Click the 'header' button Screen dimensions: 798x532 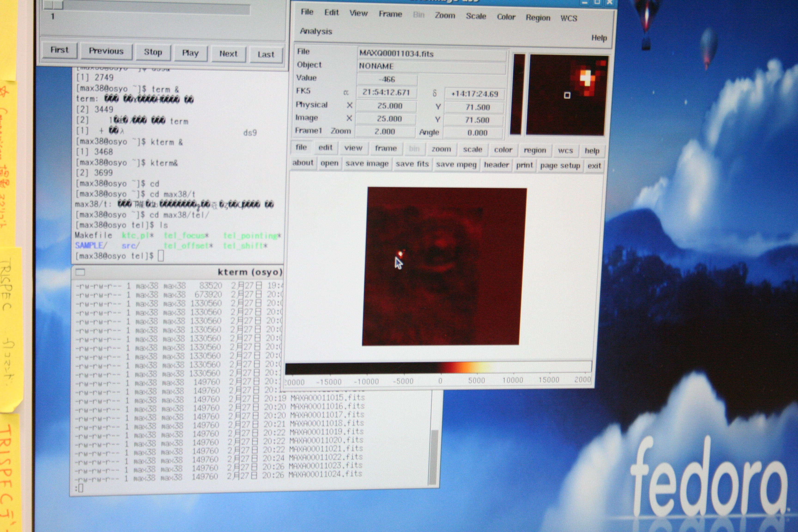click(x=496, y=165)
